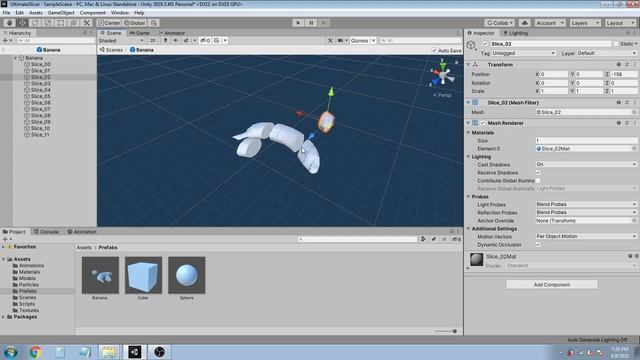This screenshot has height=360, width=640.
Task: Toggle Dynamic Occlusion checkbox
Action: tap(538, 244)
